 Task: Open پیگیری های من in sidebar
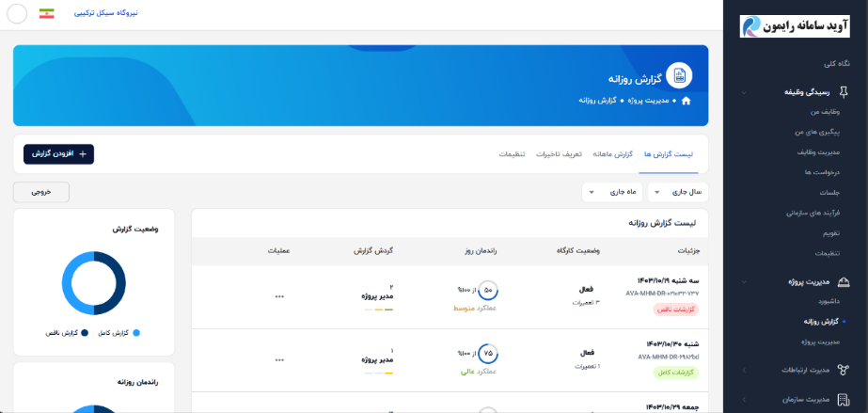click(817, 133)
